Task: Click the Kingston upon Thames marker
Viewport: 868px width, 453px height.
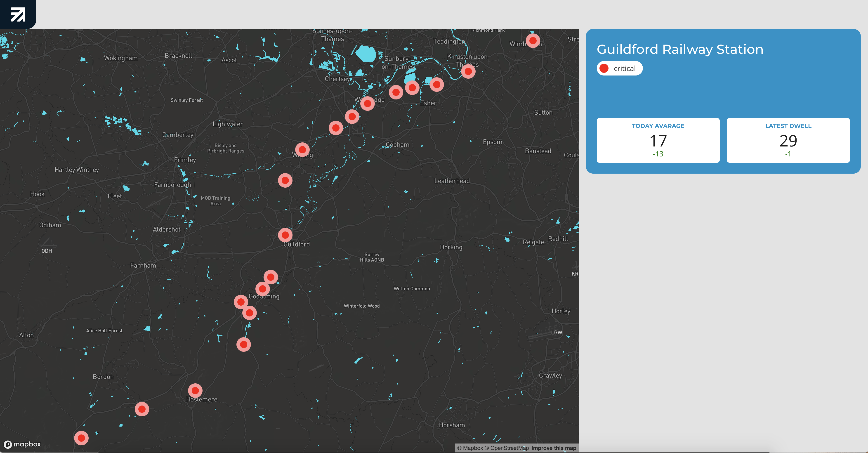Action: (x=468, y=71)
